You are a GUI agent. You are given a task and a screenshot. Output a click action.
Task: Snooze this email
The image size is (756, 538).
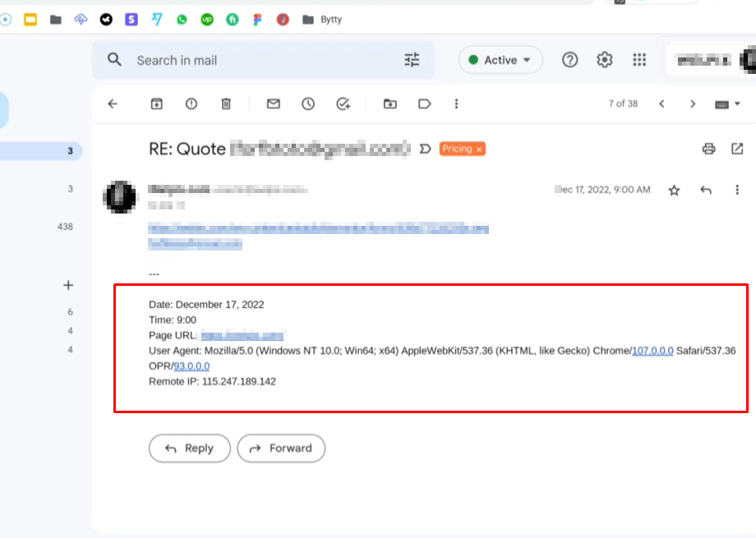pyautogui.click(x=308, y=103)
